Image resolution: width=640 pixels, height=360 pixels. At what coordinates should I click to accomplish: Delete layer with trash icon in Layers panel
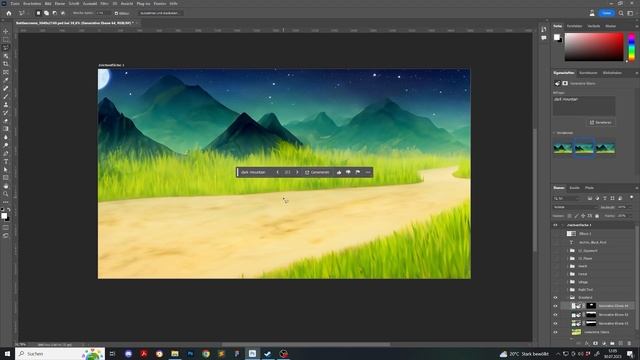(629, 343)
